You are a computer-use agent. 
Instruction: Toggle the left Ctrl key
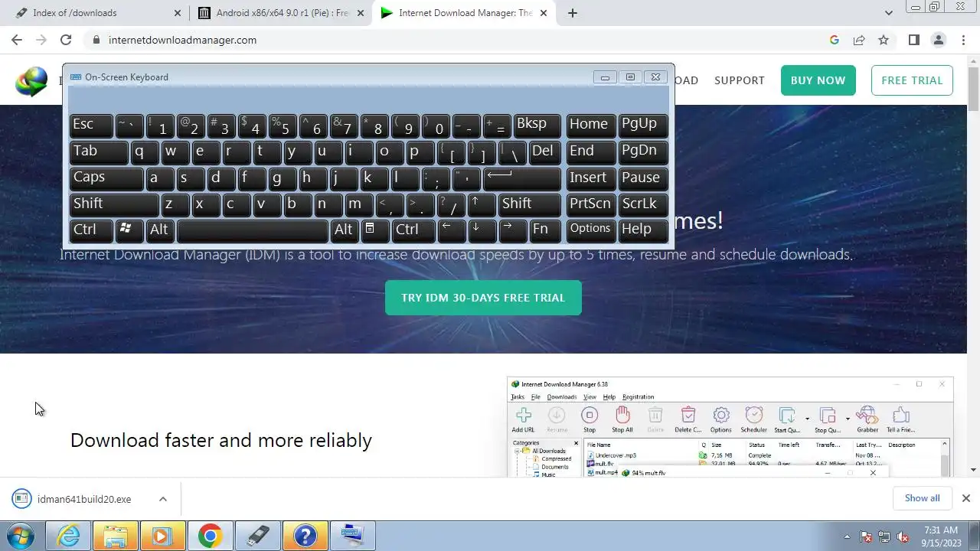[x=91, y=230]
